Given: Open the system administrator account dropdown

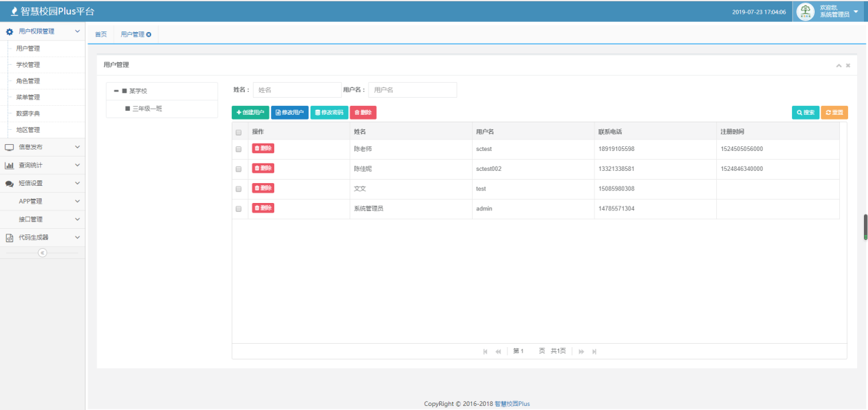Looking at the screenshot, I should coord(855,12).
